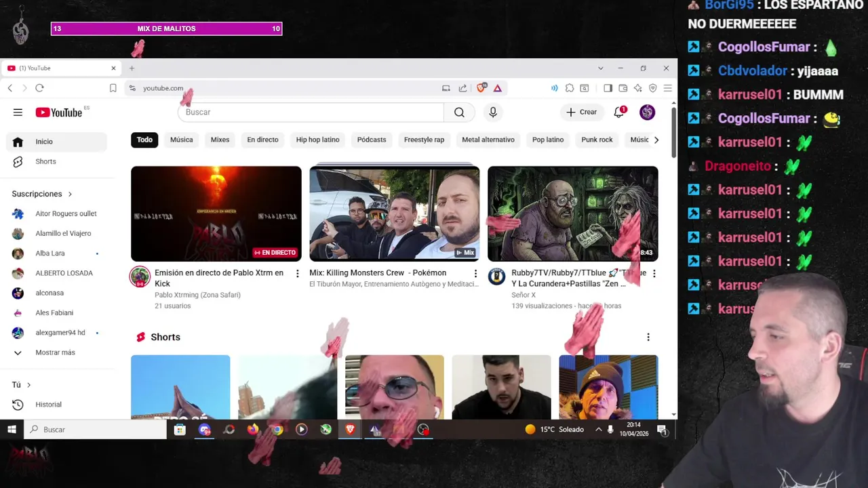The image size is (868, 488).
Task: Show more category chips with right arrow
Action: coord(656,140)
